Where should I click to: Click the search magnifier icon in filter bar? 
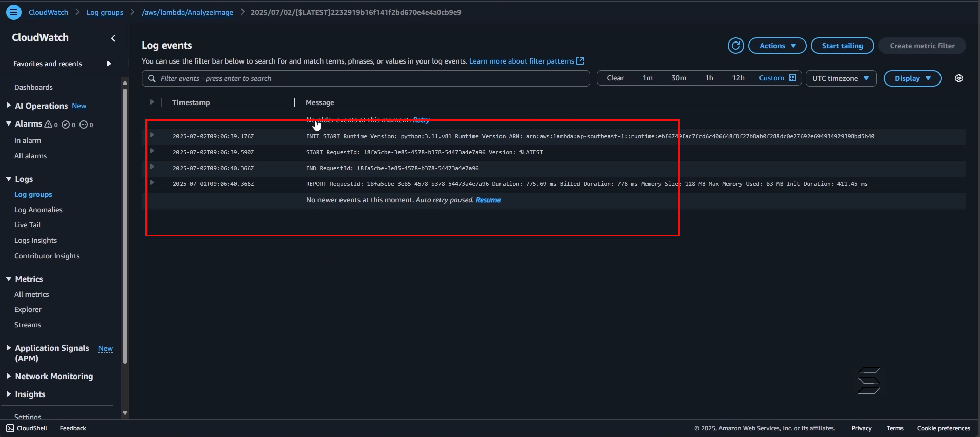pyautogui.click(x=152, y=78)
